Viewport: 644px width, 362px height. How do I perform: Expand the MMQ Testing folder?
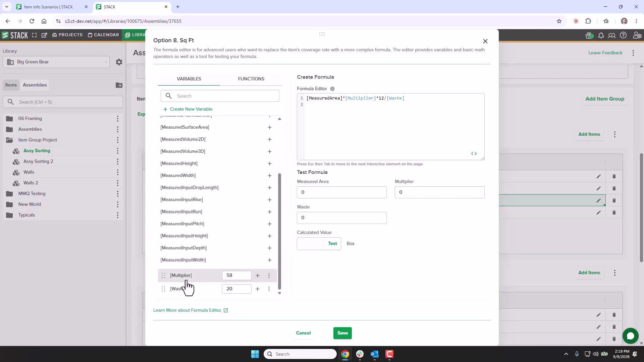pyautogui.click(x=9, y=194)
